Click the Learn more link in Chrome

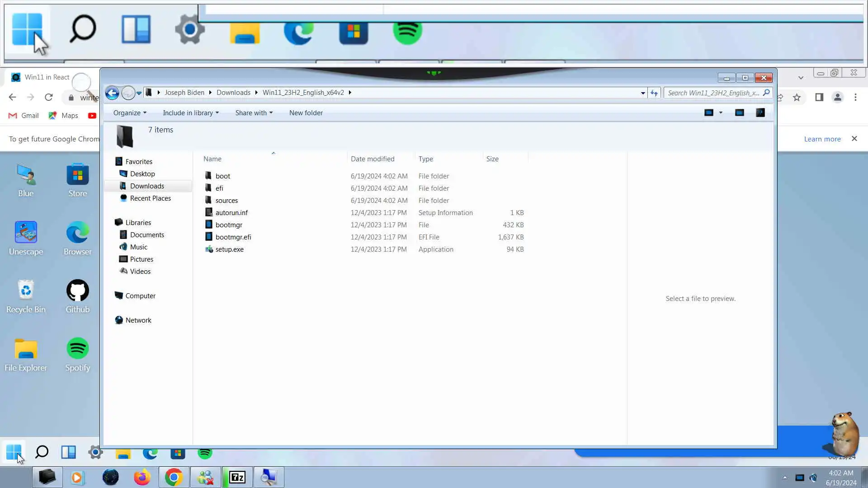pyautogui.click(x=822, y=139)
